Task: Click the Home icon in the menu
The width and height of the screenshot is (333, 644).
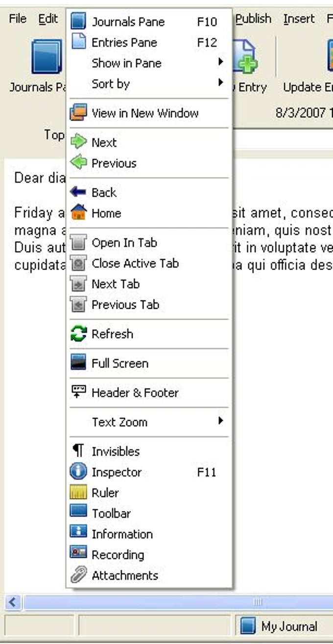Action: (x=79, y=213)
